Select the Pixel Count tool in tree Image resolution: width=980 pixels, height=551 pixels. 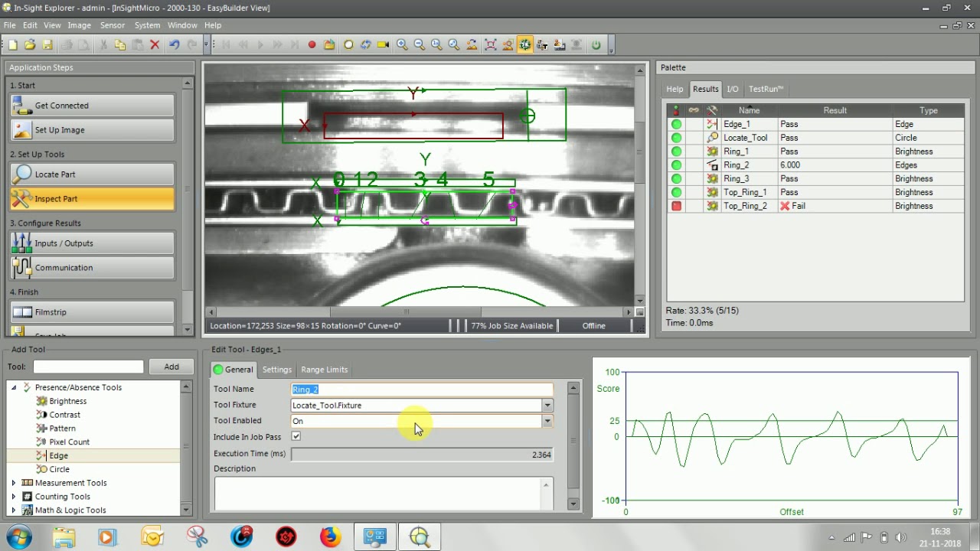pos(69,442)
